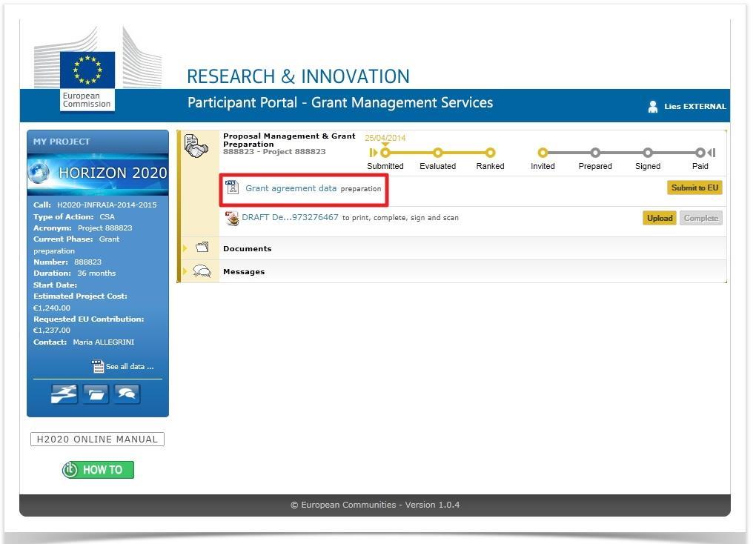Open the DRAFT De...973276467 link
The height and width of the screenshot is (544, 756).
[291, 217]
